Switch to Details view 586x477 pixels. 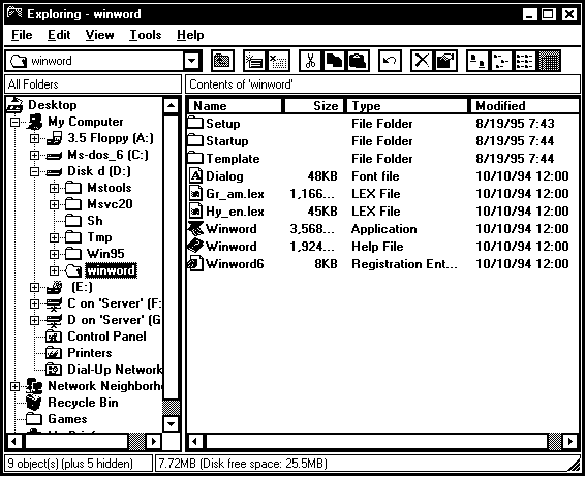549,61
